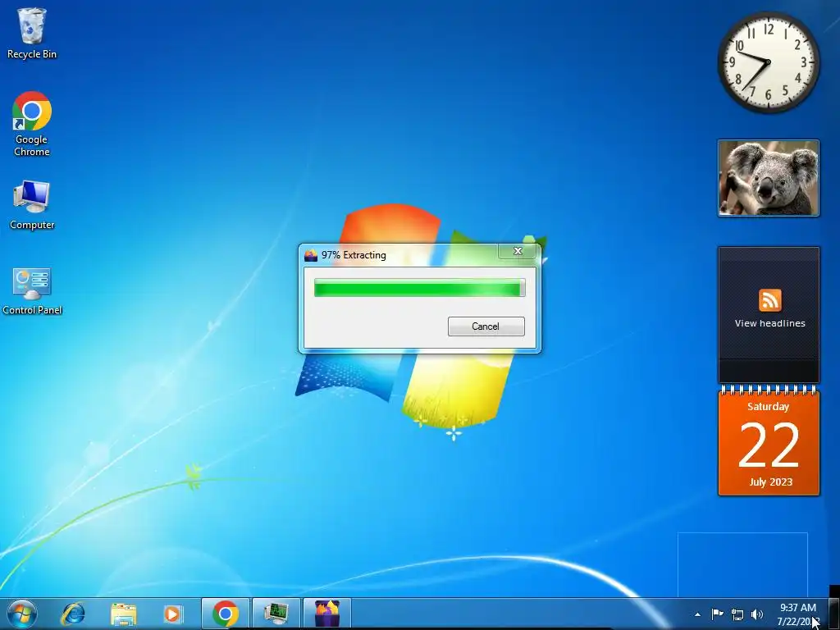
Task: Launch Internet Explorer from the taskbar
Action: point(73,614)
